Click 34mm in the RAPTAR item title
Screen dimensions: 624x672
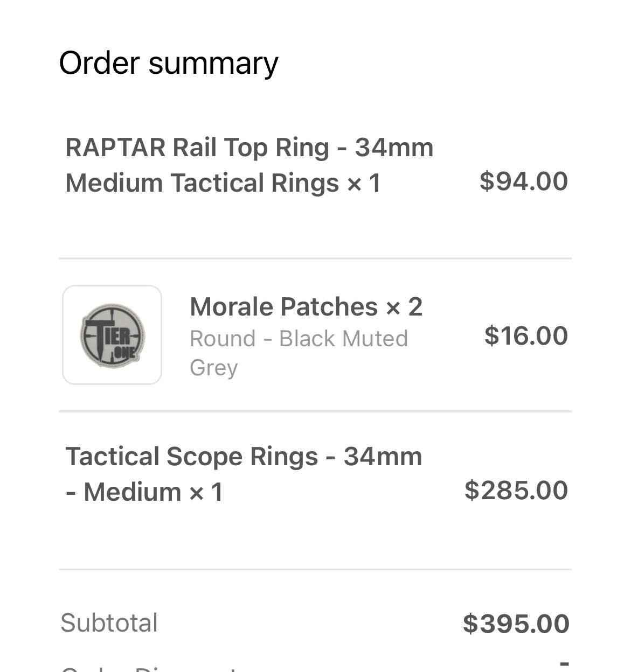tap(394, 148)
